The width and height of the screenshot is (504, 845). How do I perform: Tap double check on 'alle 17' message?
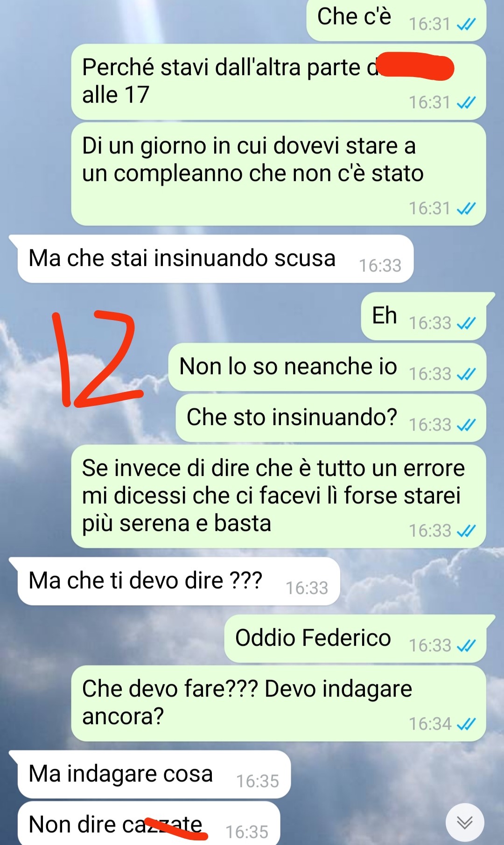(x=466, y=102)
